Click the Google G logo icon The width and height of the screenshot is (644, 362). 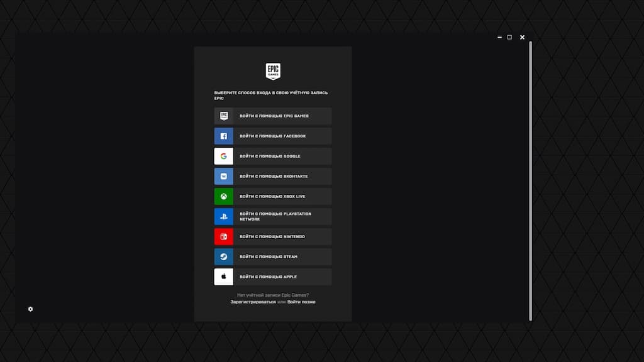223,156
